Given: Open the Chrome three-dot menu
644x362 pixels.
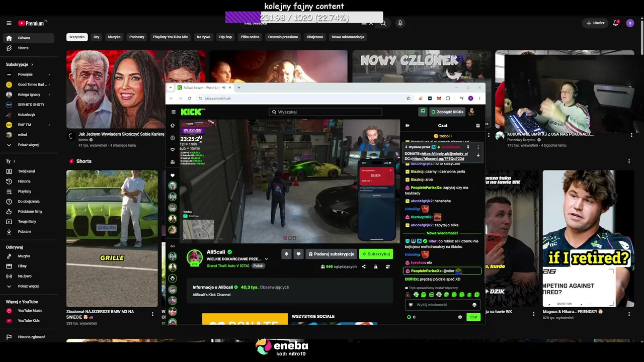Looking at the screenshot, I should pyautogui.click(x=479, y=99).
